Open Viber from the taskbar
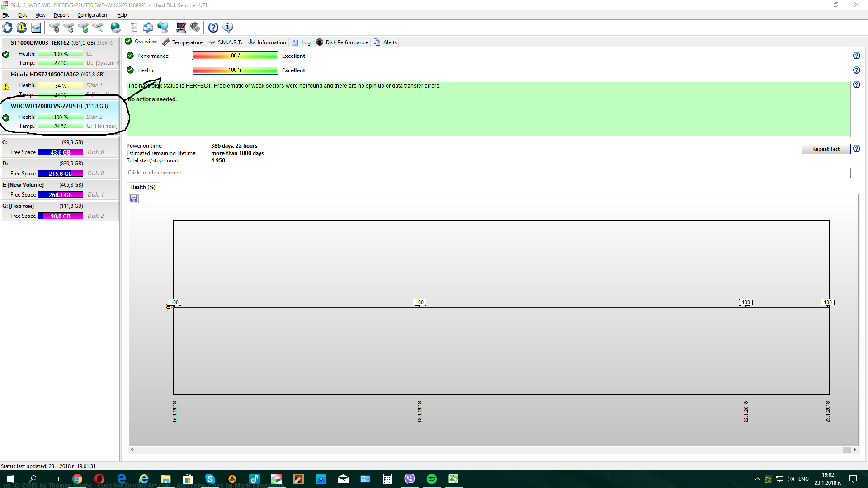 (410, 479)
